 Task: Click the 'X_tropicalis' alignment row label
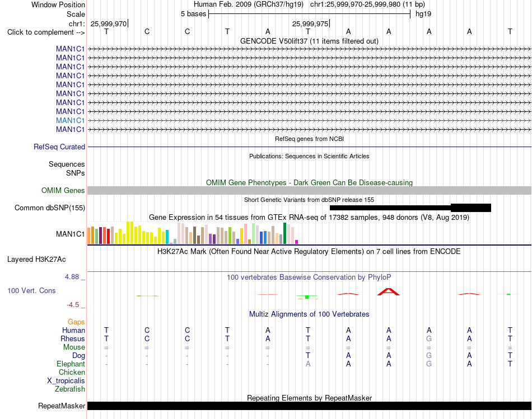pos(66,381)
